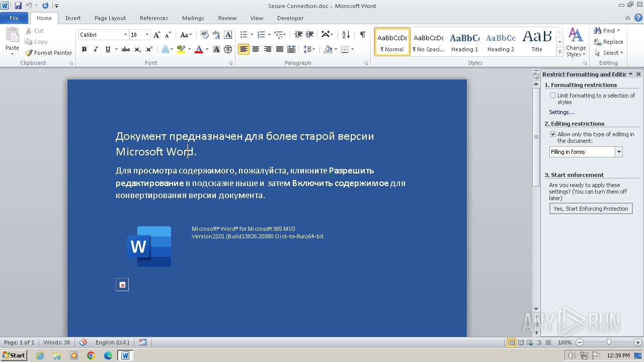Viewport: 644px width, 362px height.
Task: Toggle Bold formatting
Action: pyautogui.click(x=84, y=49)
